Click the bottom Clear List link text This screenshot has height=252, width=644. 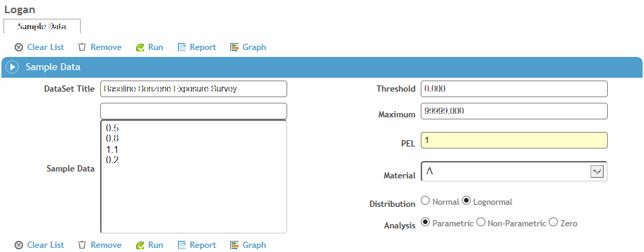click(x=46, y=245)
